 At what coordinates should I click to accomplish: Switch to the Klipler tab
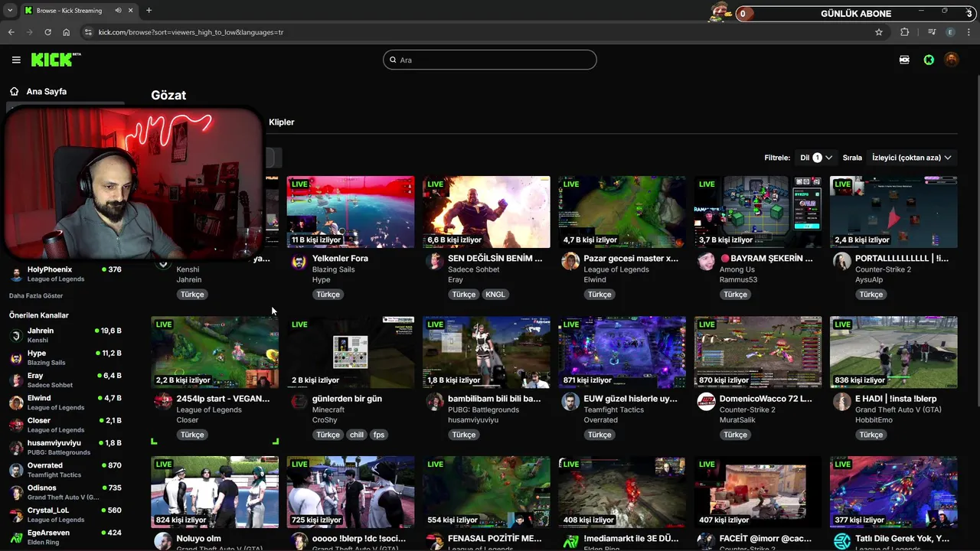coord(282,122)
